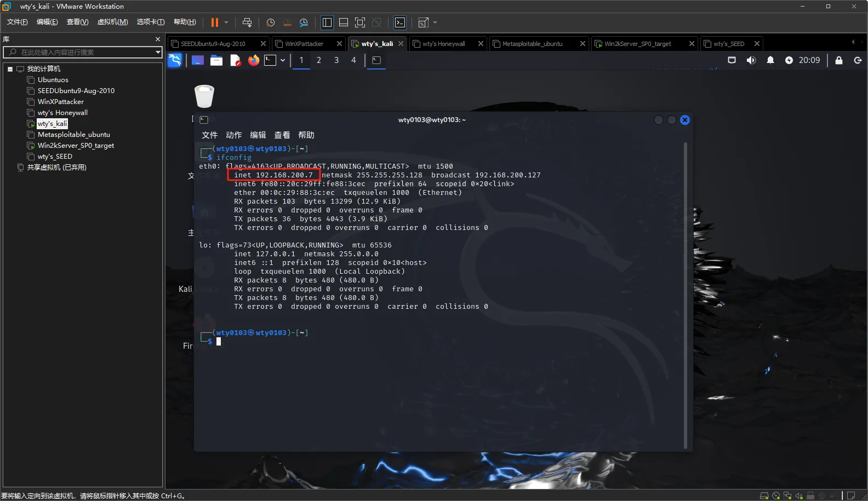This screenshot has width=868, height=501.
Task: Close the wty's_kali tab
Action: tap(401, 44)
